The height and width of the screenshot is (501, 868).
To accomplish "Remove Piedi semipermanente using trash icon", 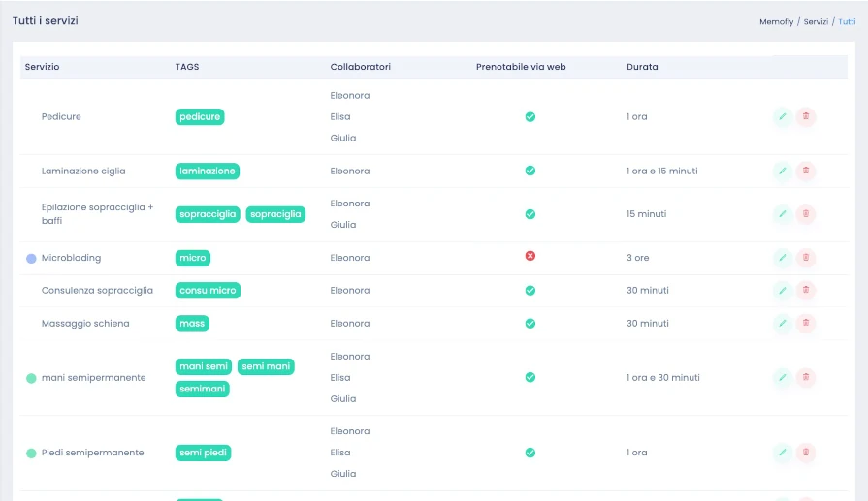I will point(805,453).
